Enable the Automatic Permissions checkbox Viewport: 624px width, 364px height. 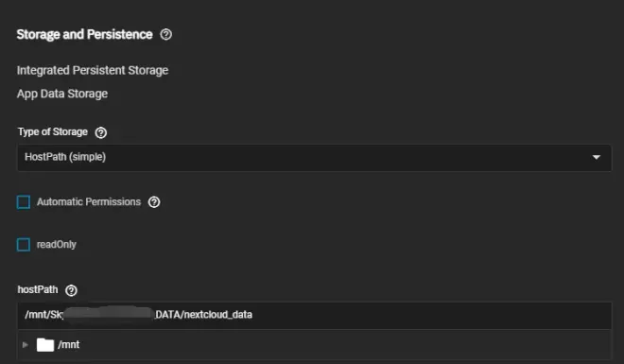coord(24,202)
